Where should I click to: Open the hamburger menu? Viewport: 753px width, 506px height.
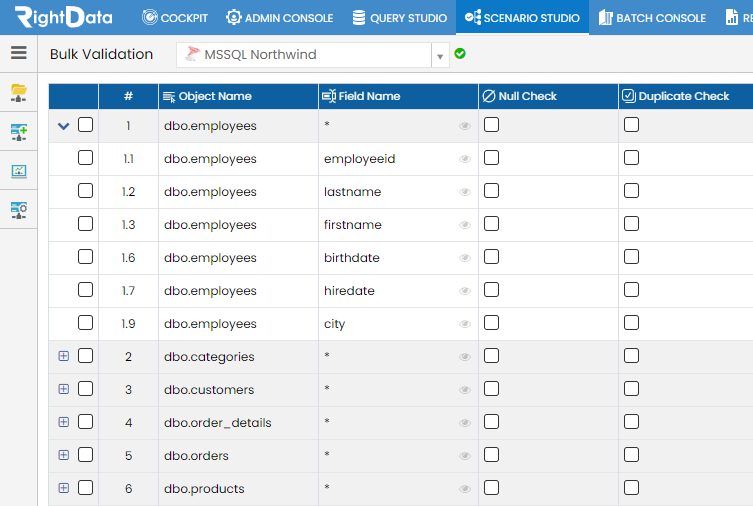coord(19,52)
